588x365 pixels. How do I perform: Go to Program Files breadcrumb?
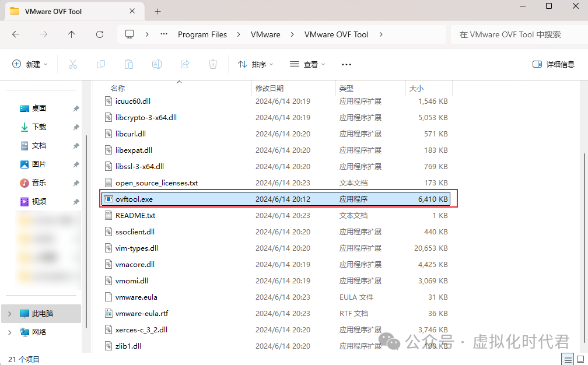(202, 34)
